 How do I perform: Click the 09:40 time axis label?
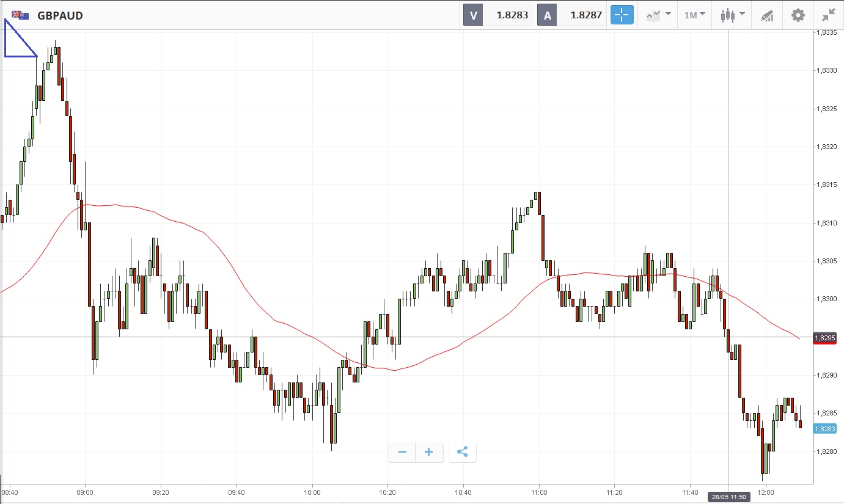pyautogui.click(x=237, y=492)
